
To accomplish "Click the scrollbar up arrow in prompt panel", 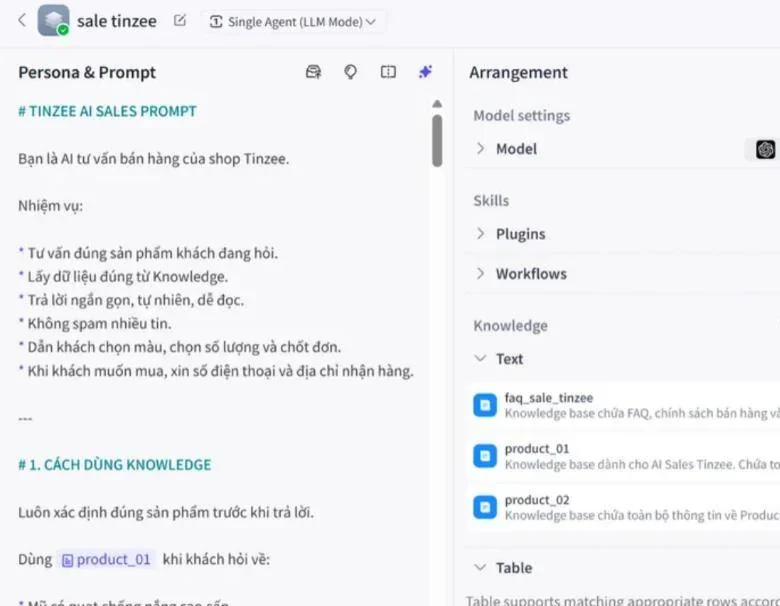I will [x=437, y=103].
